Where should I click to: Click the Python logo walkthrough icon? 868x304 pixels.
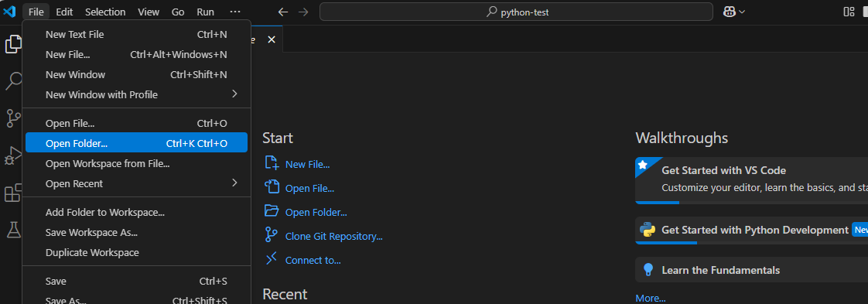pyautogui.click(x=648, y=230)
